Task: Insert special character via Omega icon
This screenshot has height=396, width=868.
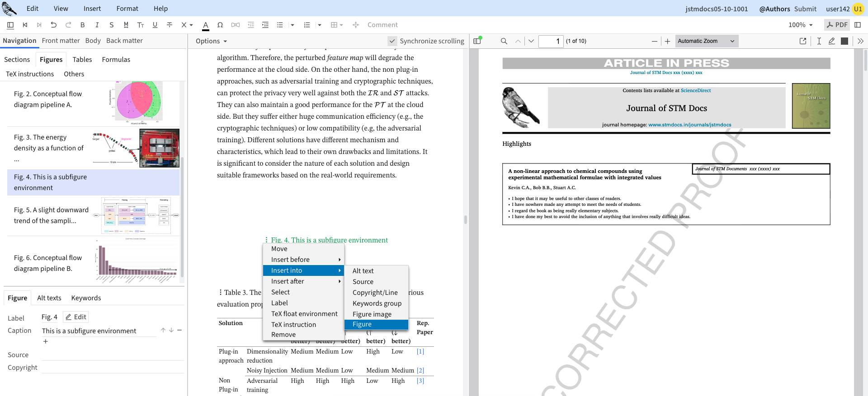Action: click(220, 25)
